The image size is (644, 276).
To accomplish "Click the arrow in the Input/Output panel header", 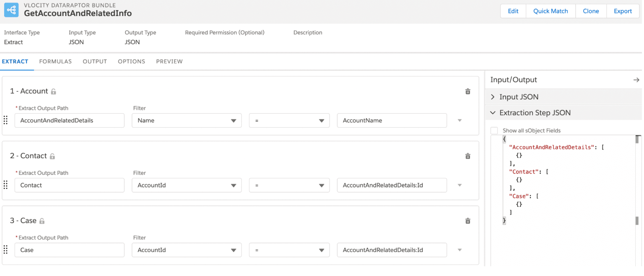I will (636, 79).
